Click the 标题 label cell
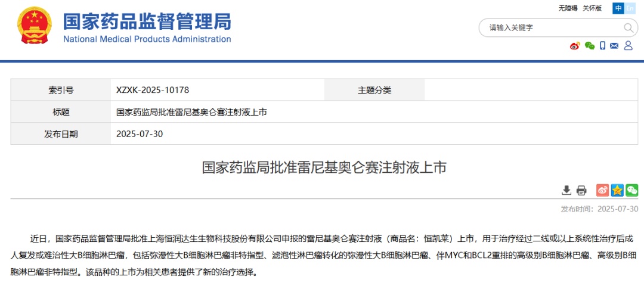644x289 pixels. pyautogui.click(x=61, y=111)
